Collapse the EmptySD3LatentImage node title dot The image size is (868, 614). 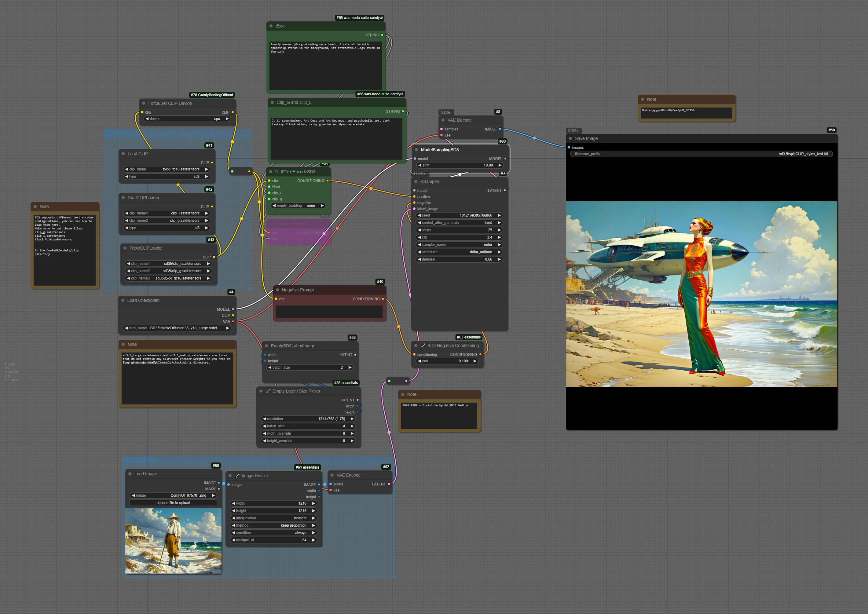pyautogui.click(x=266, y=346)
